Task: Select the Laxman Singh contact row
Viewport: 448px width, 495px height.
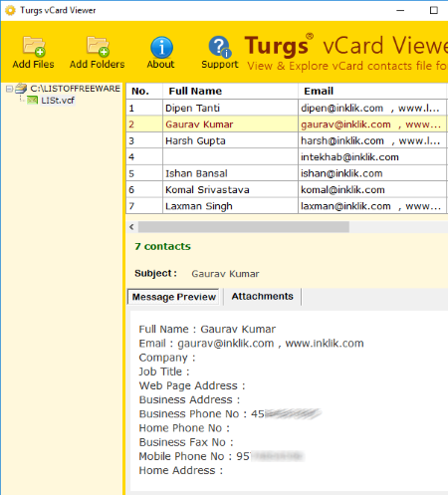Action: click(287, 206)
